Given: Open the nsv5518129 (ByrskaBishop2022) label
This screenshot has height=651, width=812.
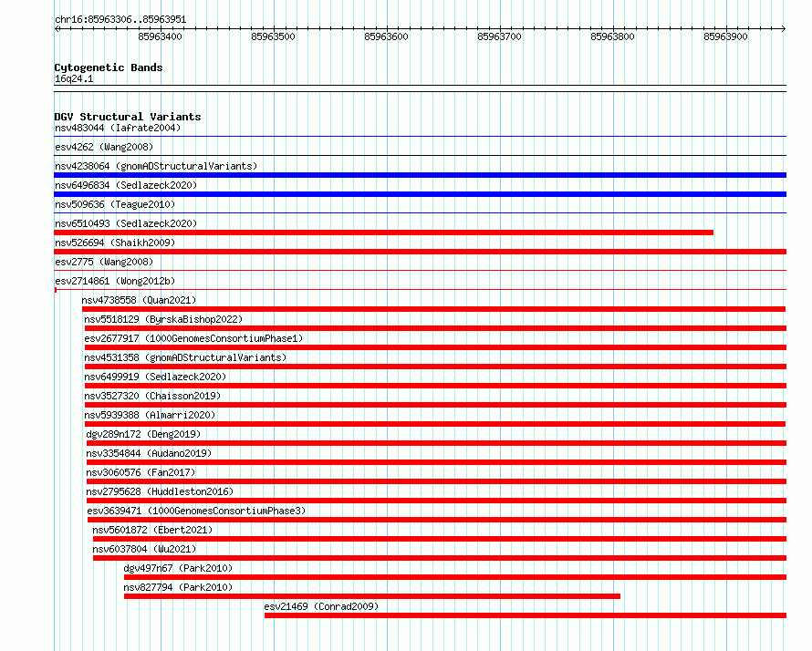Looking at the screenshot, I should tap(163, 319).
